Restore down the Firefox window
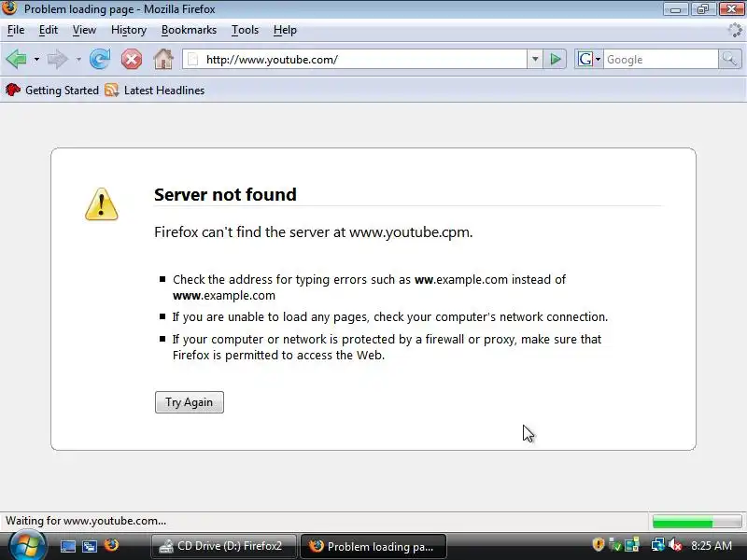This screenshot has height=560, width=747. (x=703, y=8)
